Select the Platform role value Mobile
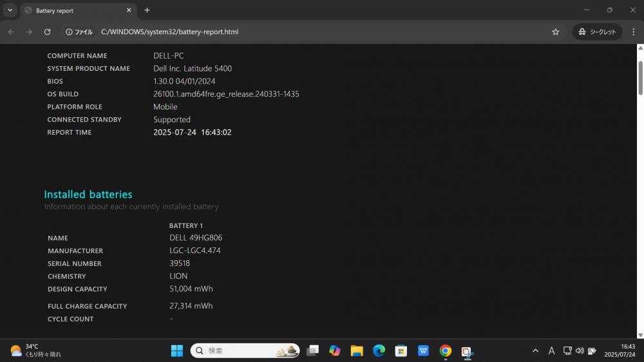This screenshot has width=644, height=362. click(166, 106)
